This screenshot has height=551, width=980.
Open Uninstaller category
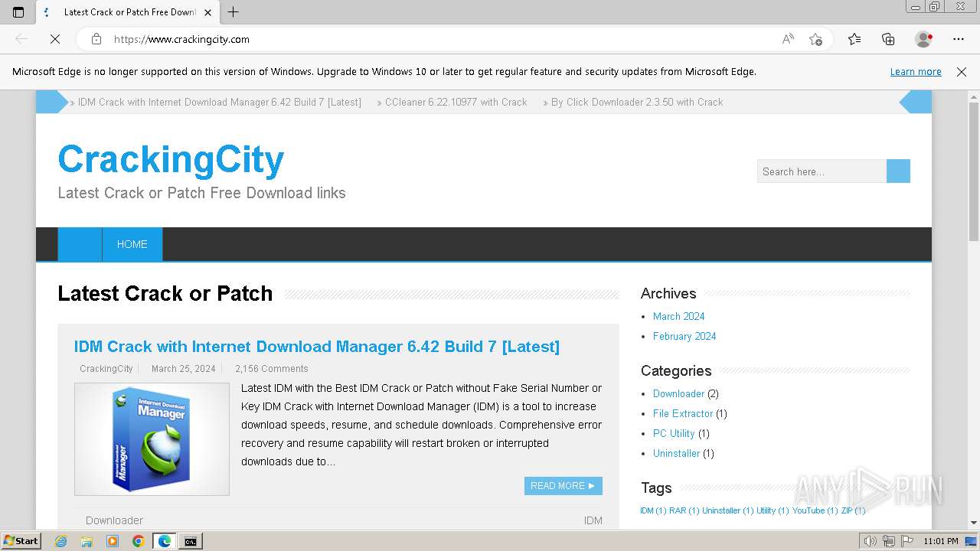[x=676, y=453]
